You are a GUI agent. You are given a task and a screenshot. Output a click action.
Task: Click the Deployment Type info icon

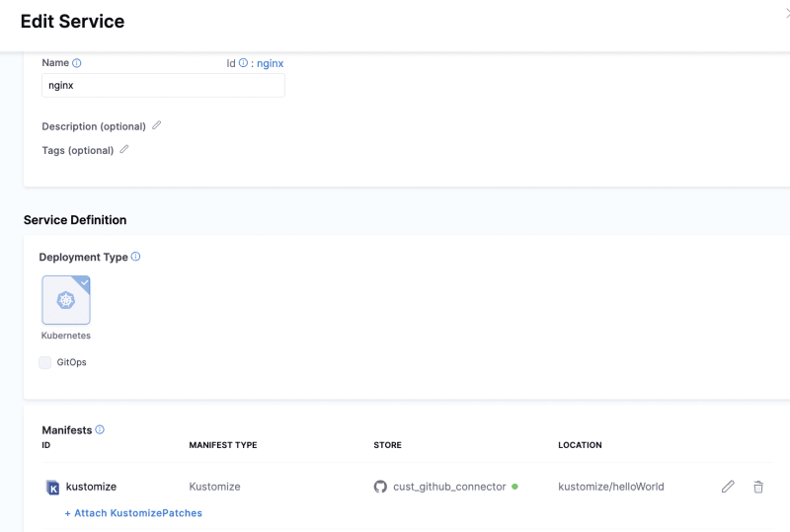tap(135, 257)
